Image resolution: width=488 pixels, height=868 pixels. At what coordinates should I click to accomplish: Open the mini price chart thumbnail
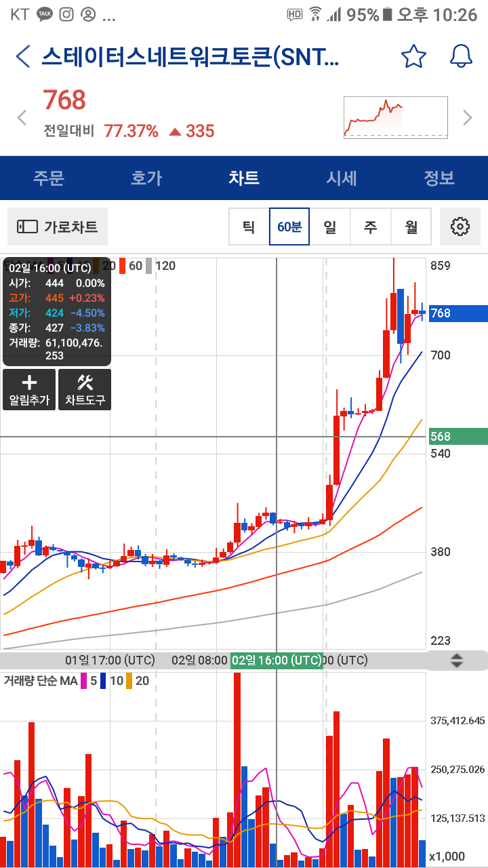tap(396, 117)
